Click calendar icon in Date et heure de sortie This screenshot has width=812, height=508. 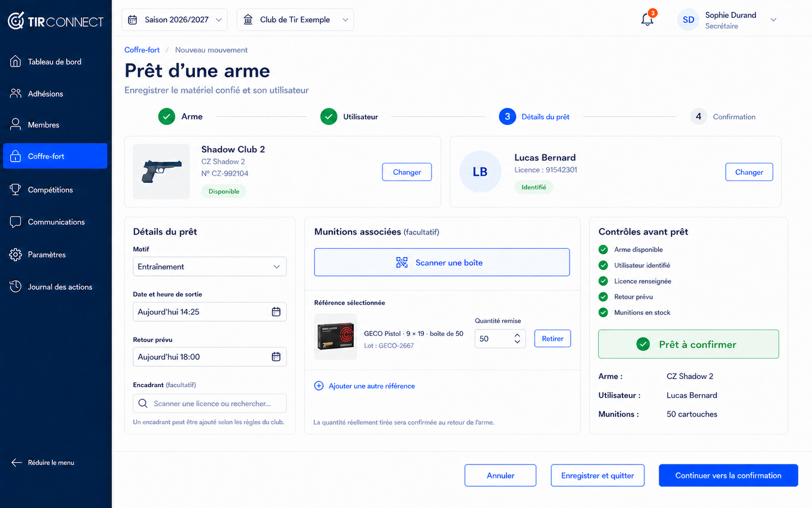(x=276, y=312)
